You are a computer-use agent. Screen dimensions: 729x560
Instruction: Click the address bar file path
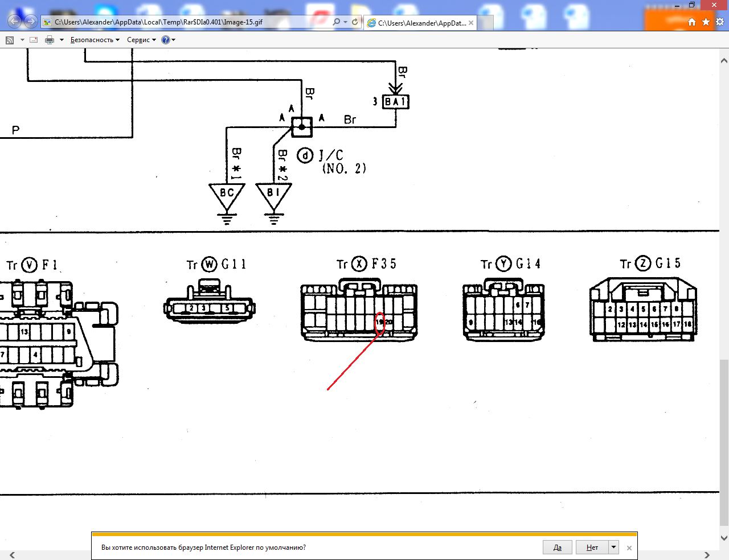171,22
